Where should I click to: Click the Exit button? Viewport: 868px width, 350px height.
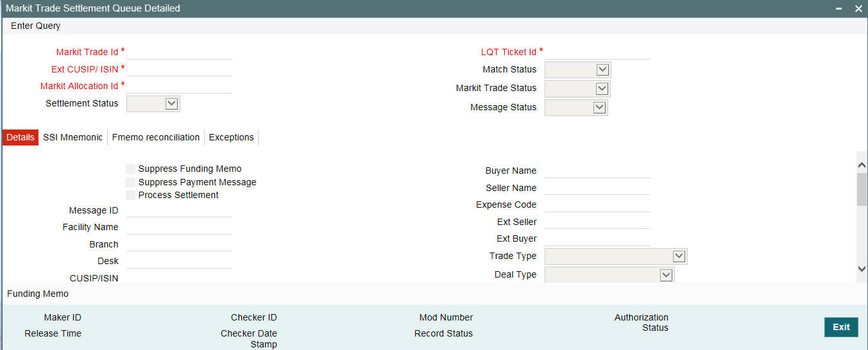point(841,327)
